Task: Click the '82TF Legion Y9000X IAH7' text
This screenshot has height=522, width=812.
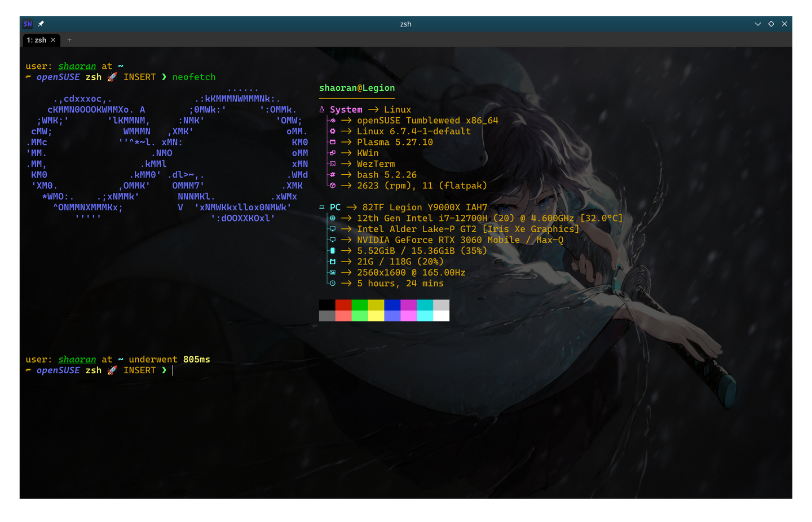Action: click(425, 207)
